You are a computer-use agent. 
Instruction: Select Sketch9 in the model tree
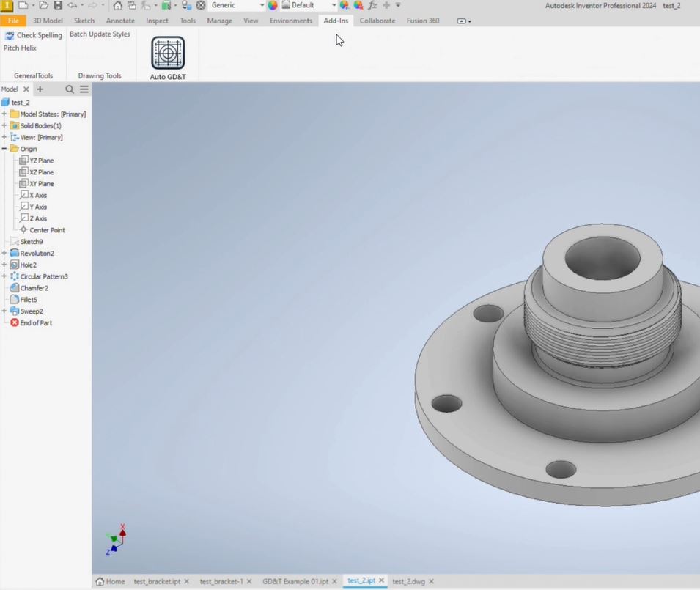point(26,241)
